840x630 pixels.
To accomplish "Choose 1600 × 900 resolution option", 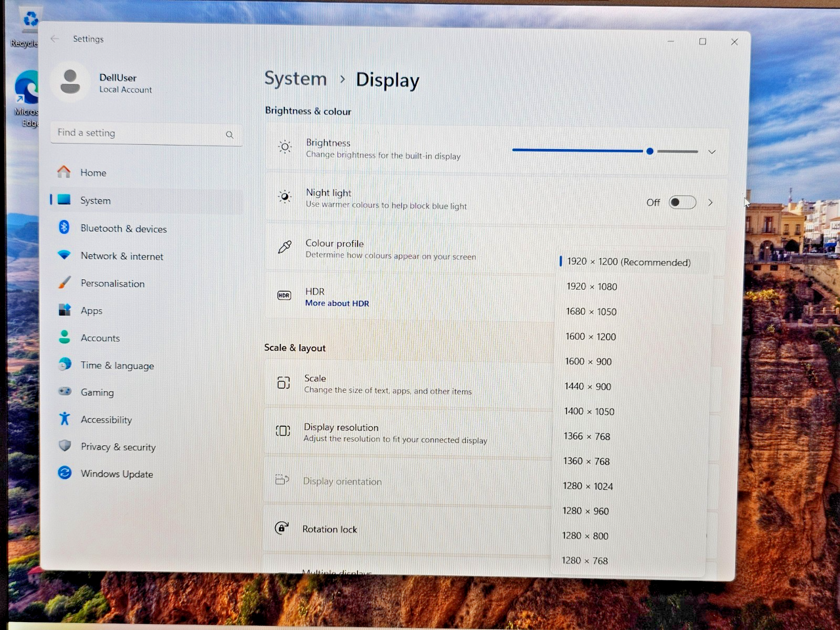I will point(588,362).
